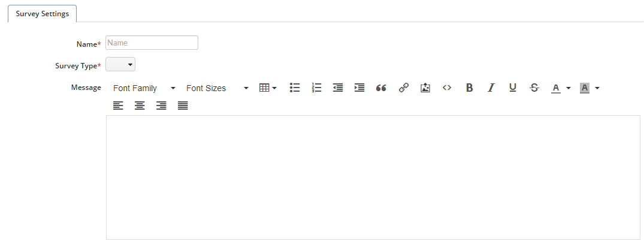The width and height of the screenshot is (644, 244).
Task: Open the Survey Type dropdown
Action: point(120,65)
